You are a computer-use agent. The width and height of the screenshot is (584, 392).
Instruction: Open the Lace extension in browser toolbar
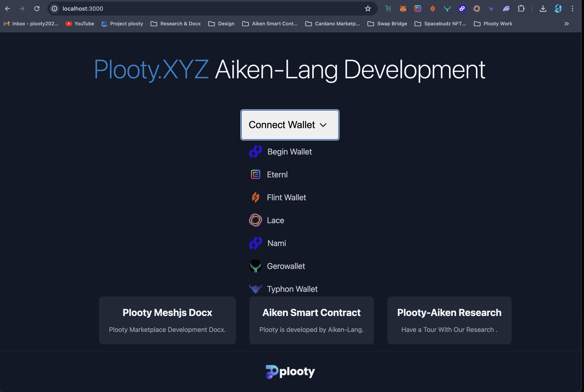(x=477, y=9)
